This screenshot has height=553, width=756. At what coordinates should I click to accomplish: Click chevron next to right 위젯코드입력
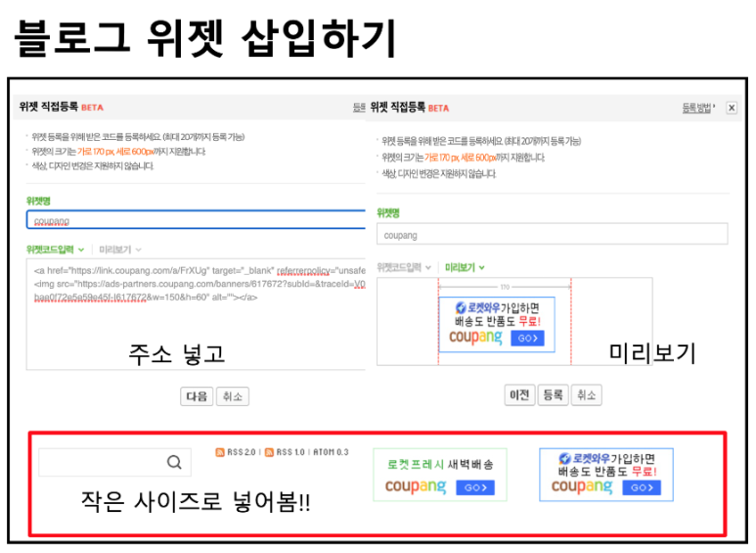click(428, 267)
